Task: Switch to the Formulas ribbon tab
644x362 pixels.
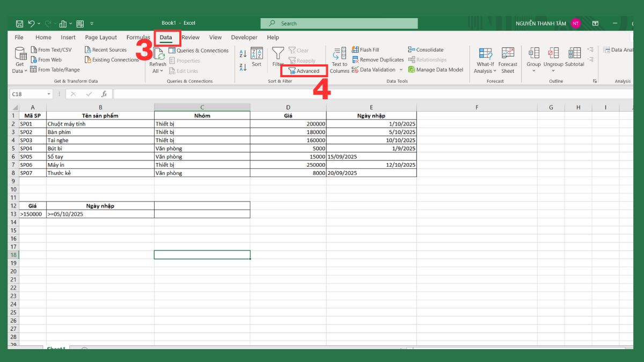Action: coord(138,38)
